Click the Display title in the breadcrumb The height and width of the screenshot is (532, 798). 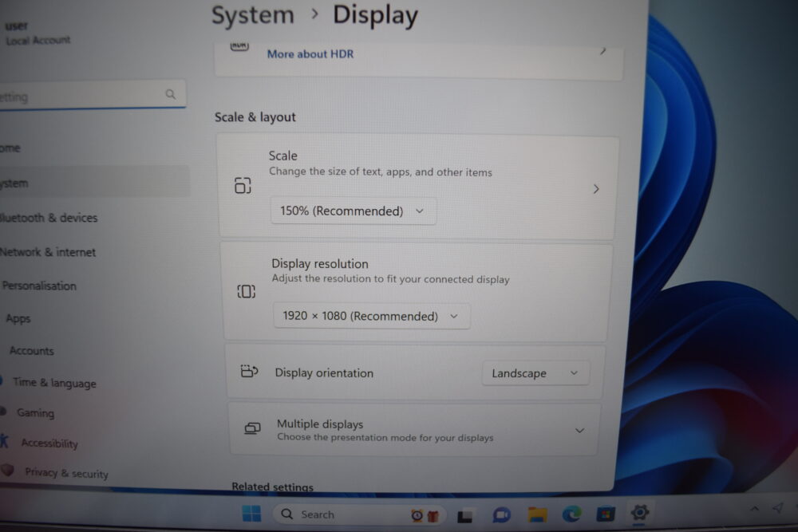point(375,15)
